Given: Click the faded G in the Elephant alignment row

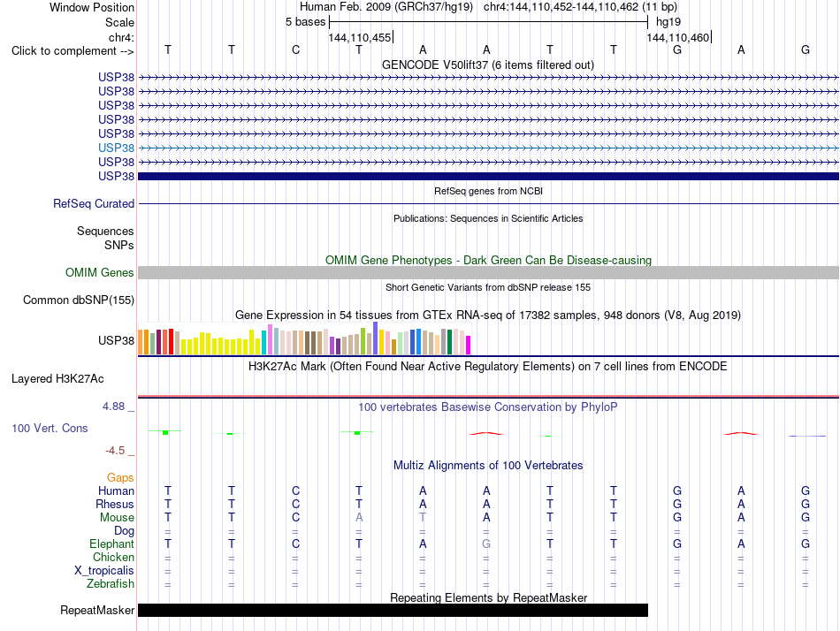Looking at the screenshot, I should click(x=486, y=544).
